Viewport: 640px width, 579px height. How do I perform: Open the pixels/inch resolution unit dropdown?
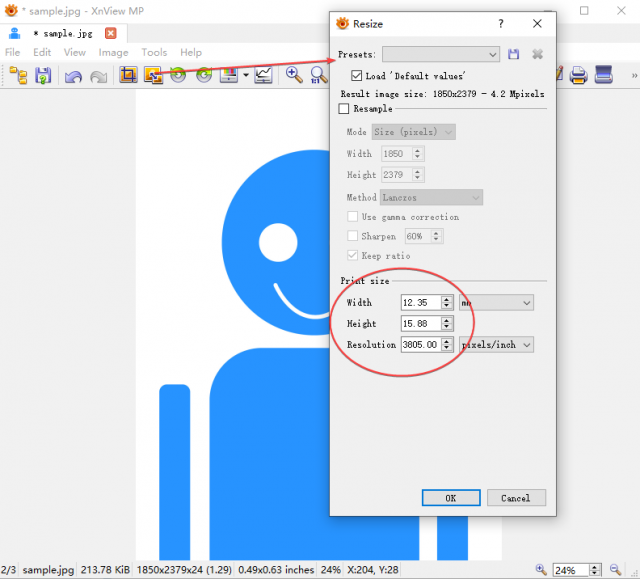pos(496,345)
